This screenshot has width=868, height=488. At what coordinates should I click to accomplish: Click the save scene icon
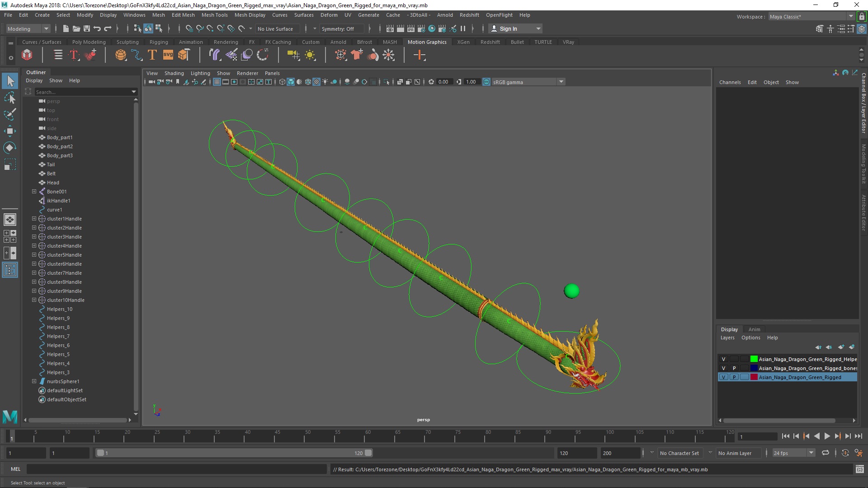coord(87,28)
